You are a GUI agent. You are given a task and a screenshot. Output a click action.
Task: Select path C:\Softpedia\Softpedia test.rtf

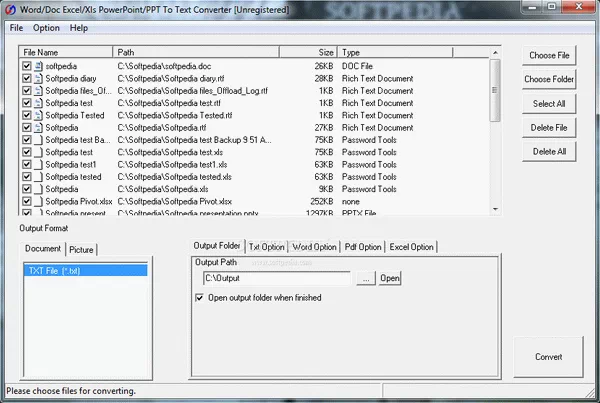(x=169, y=103)
